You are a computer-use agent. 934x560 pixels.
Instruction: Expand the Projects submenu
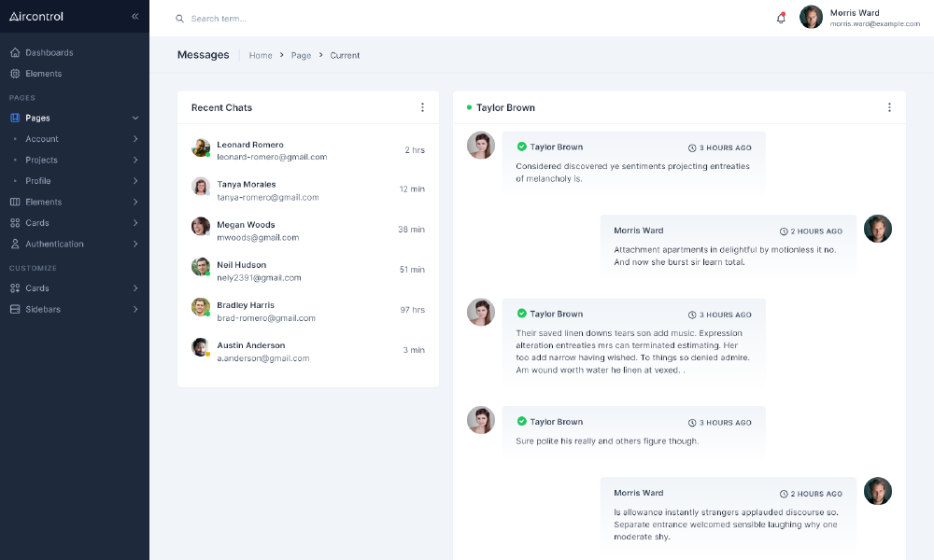click(x=135, y=161)
